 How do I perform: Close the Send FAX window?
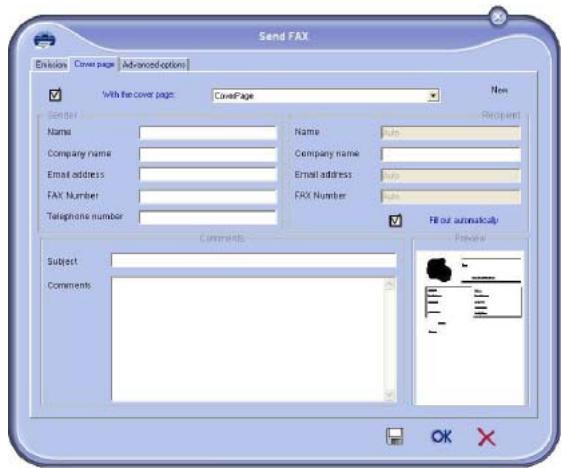point(498,17)
